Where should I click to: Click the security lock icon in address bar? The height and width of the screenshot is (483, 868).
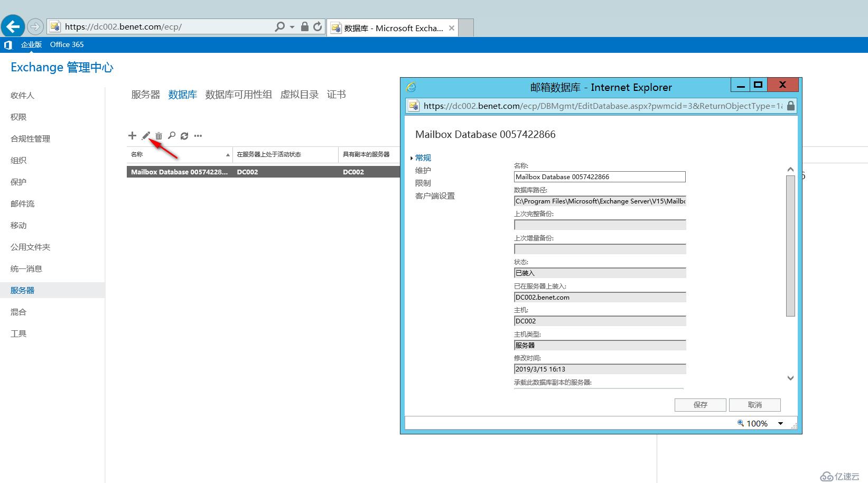pos(305,26)
